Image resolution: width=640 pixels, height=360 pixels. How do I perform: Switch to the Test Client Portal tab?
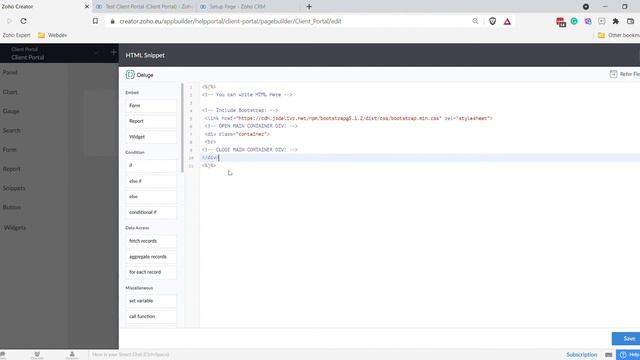(x=144, y=7)
